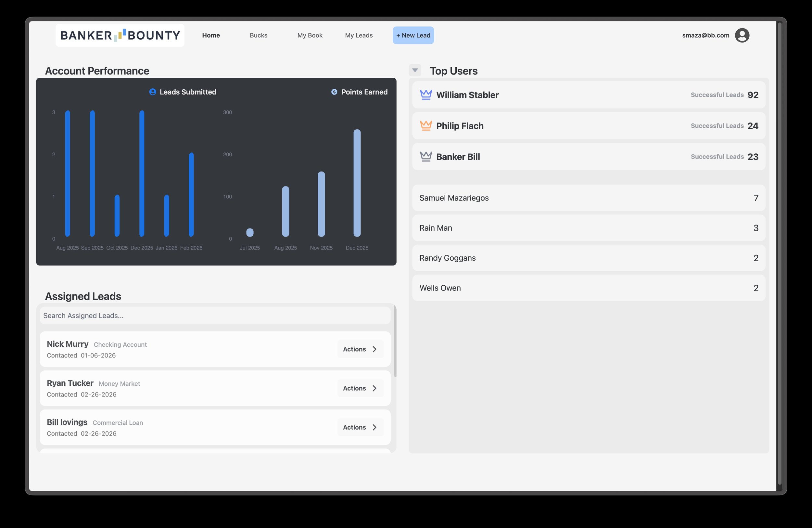Viewport: 812px width, 528px height.
Task: Click the Leads Submitted legend person icon
Action: click(153, 92)
